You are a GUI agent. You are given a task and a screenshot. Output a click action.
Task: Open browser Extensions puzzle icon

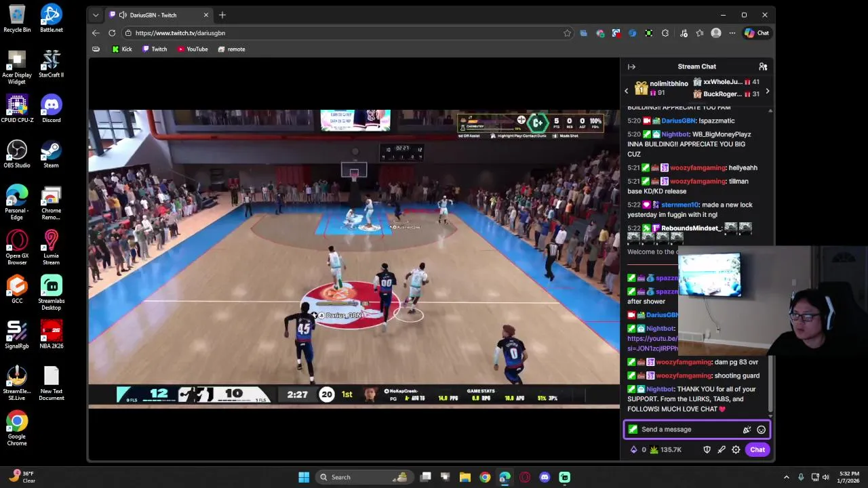[665, 33]
